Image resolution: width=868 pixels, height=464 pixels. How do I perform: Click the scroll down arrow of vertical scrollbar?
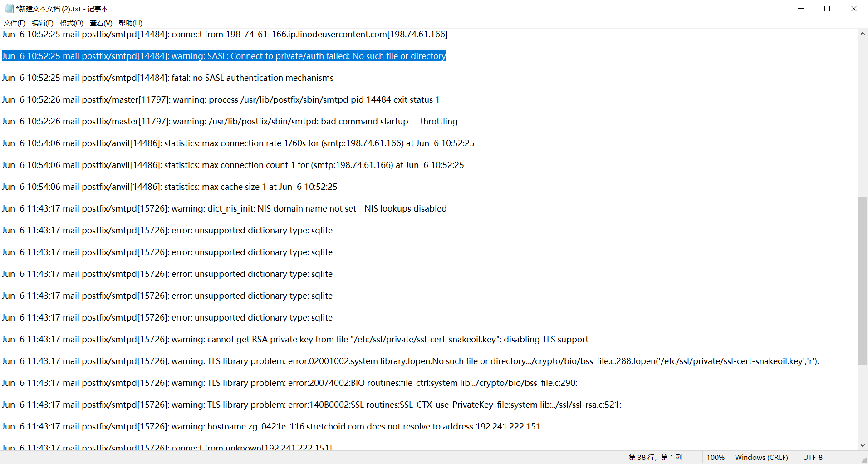[x=863, y=446]
